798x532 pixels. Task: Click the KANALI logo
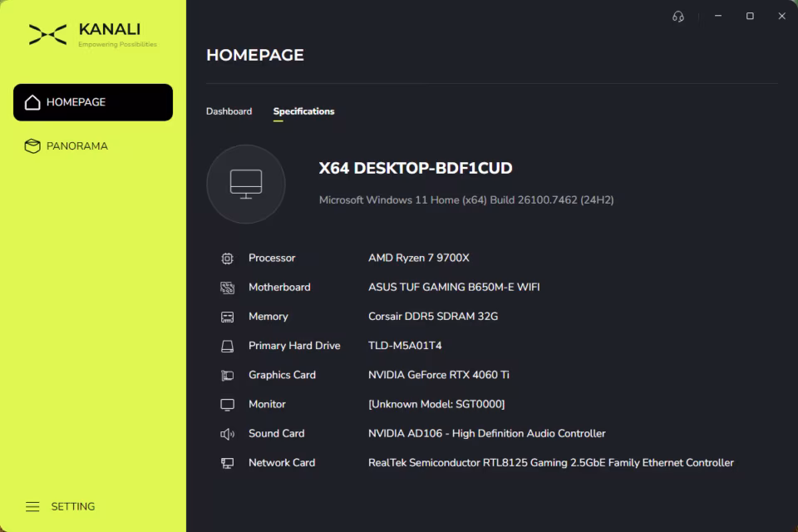(x=92, y=35)
